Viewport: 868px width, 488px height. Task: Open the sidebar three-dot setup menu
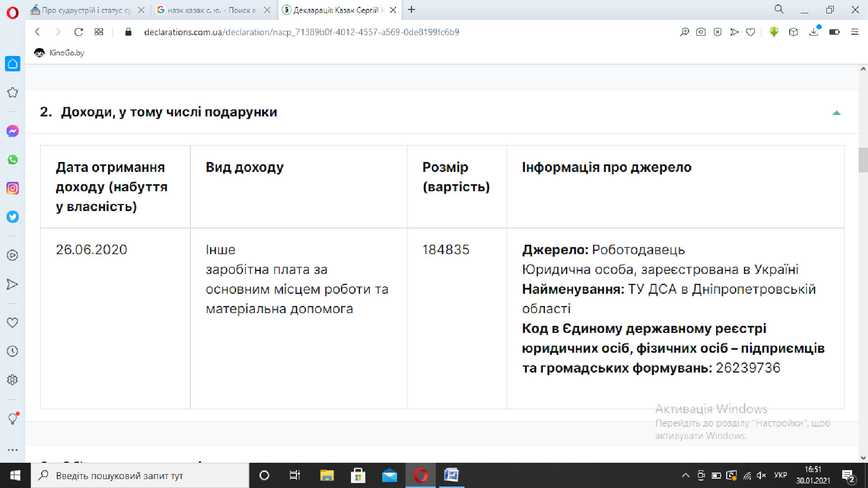click(x=12, y=450)
